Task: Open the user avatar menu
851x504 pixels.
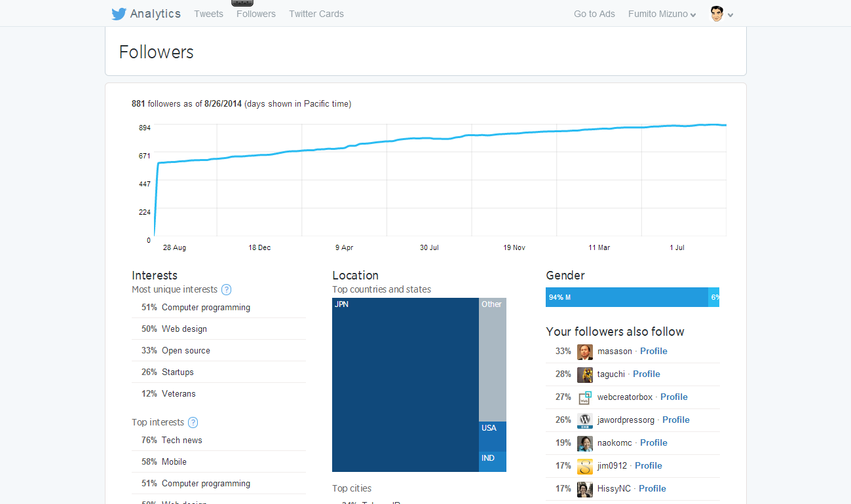Action: [717, 14]
